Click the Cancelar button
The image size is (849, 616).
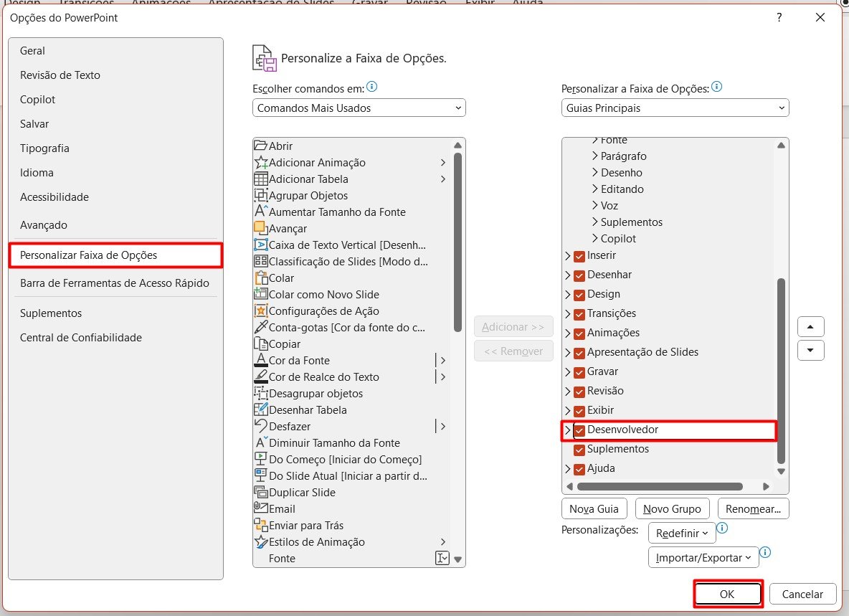pyautogui.click(x=802, y=594)
